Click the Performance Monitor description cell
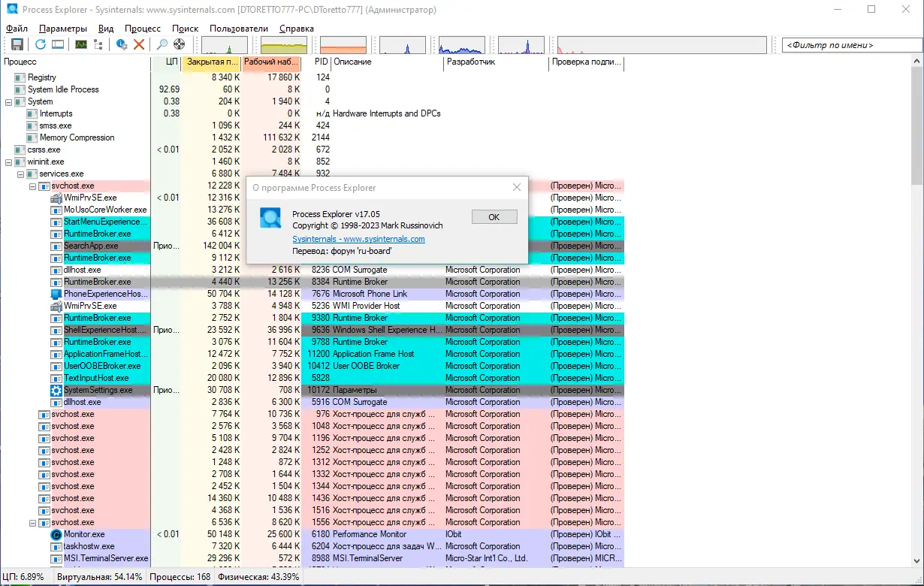Screen dimensions: 924x586 (x=370, y=534)
